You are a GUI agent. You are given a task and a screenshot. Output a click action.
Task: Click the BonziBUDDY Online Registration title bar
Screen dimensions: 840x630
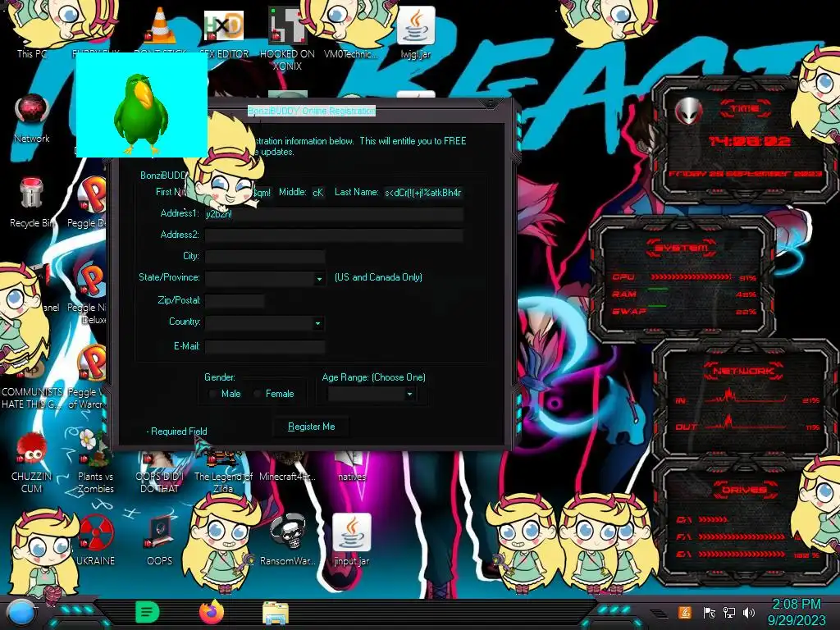coord(312,111)
